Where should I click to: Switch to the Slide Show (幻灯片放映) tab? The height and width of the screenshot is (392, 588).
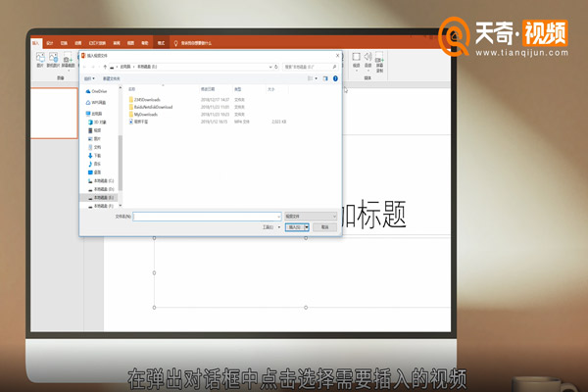[97, 43]
